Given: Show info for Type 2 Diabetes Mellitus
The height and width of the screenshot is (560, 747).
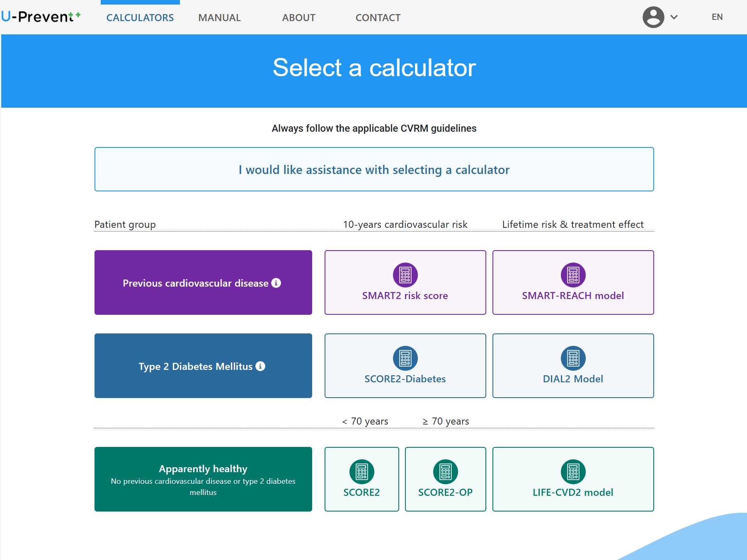Looking at the screenshot, I should pyautogui.click(x=260, y=366).
